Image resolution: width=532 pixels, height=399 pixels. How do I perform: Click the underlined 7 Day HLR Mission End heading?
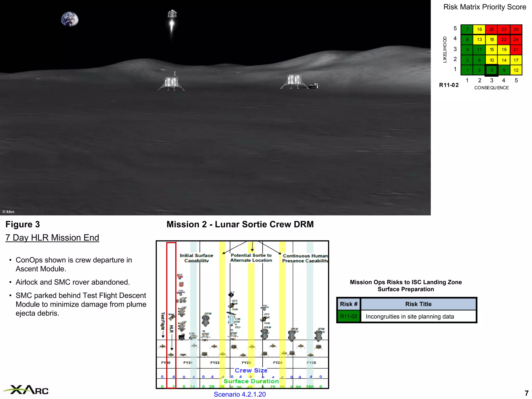[x=52, y=238]
